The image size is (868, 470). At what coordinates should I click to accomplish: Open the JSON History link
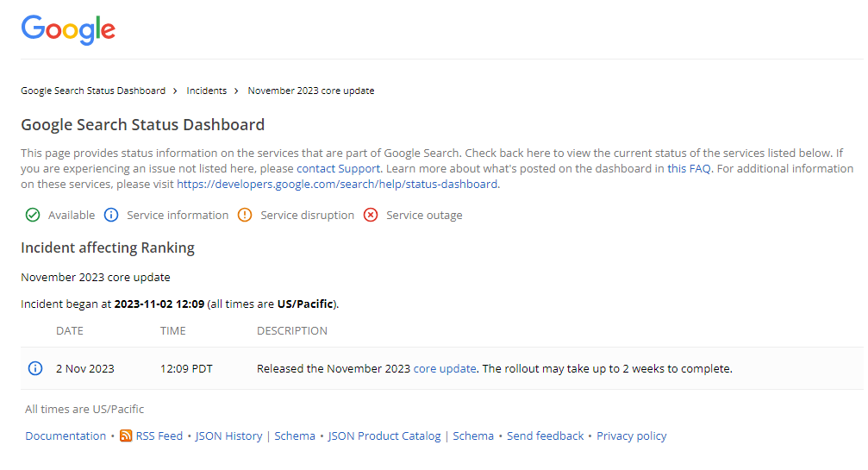click(228, 436)
